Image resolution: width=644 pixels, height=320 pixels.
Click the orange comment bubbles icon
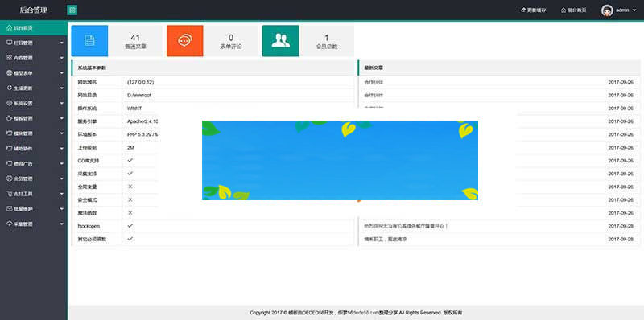click(x=185, y=41)
